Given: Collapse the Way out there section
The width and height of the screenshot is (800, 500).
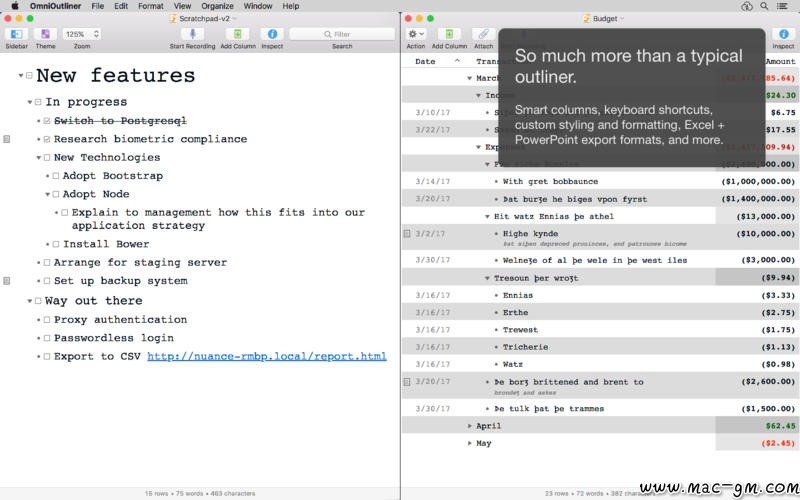Looking at the screenshot, I should [x=30, y=301].
